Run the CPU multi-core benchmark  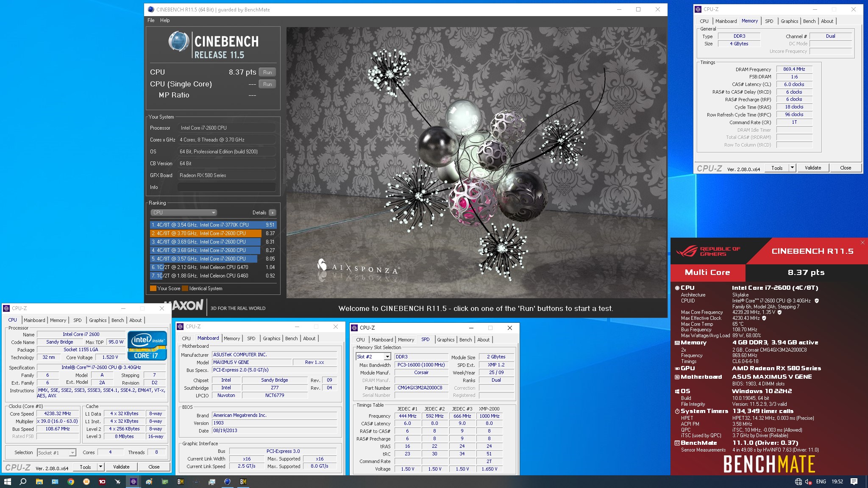[267, 72]
